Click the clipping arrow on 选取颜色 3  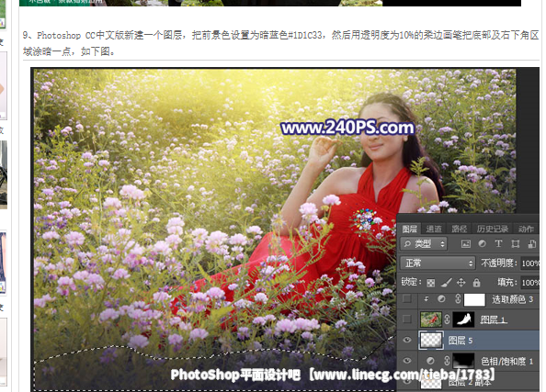point(427,298)
